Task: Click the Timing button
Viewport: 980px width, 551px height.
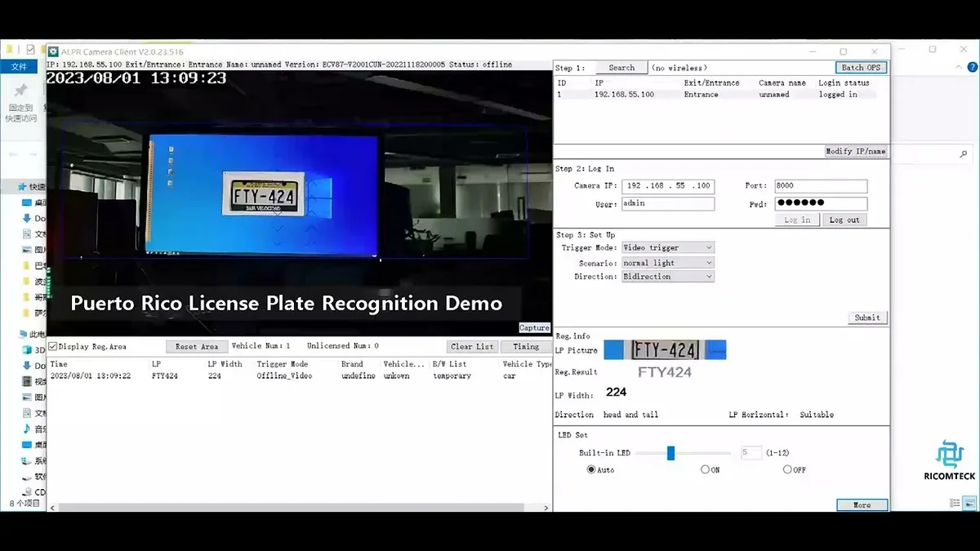Action: [526, 346]
